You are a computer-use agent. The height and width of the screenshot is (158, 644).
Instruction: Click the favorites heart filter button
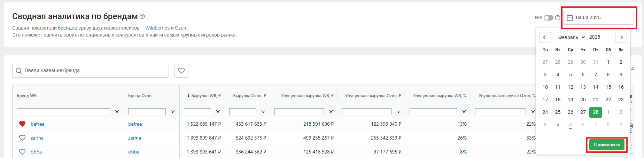(x=181, y=71)
